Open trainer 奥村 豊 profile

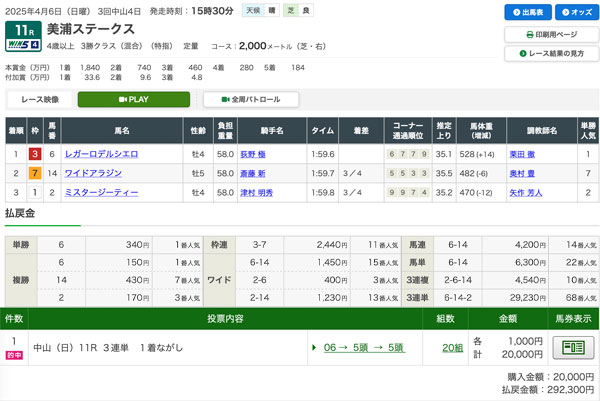pos(525,172)
